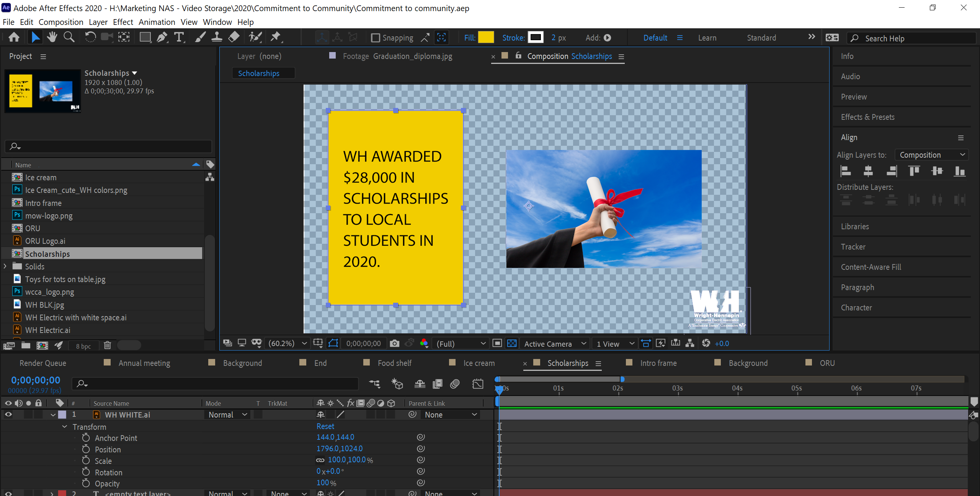Image resolution: width=980 pixels, height=496 pixels.
Task: Align selected layers to horizontal center
Action: pos(868,171)
